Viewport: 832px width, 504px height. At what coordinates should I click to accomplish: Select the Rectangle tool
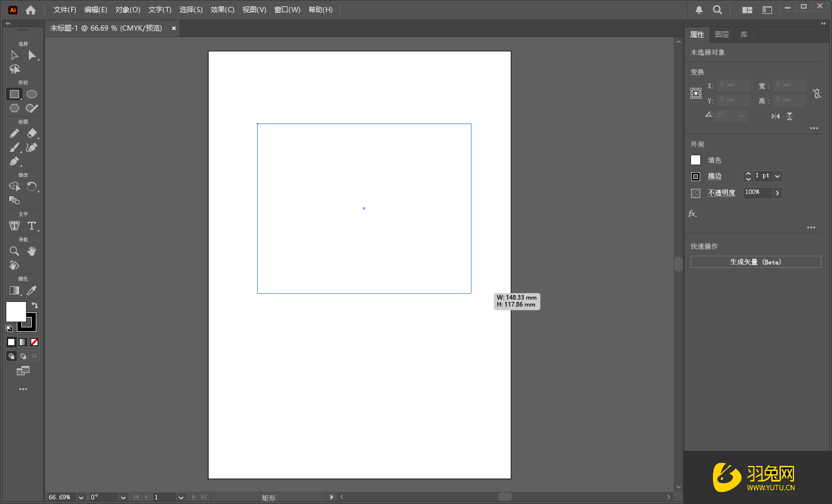click(14, 94)
